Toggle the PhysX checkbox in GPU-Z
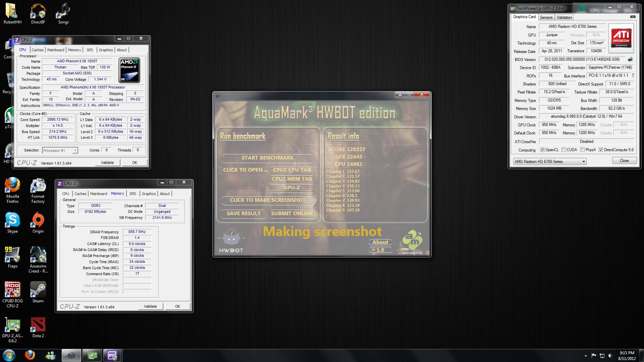The image size is (644, 362). (582, 150)
